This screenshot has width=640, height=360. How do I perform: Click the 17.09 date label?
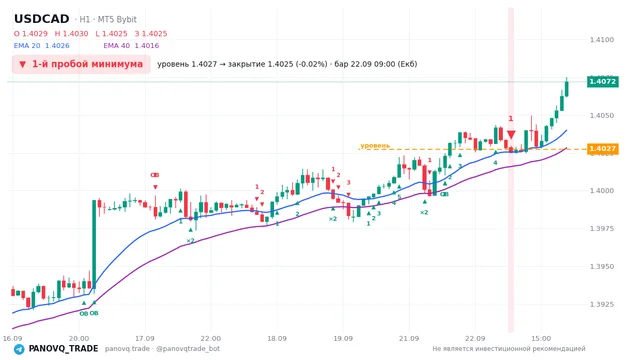145,338
